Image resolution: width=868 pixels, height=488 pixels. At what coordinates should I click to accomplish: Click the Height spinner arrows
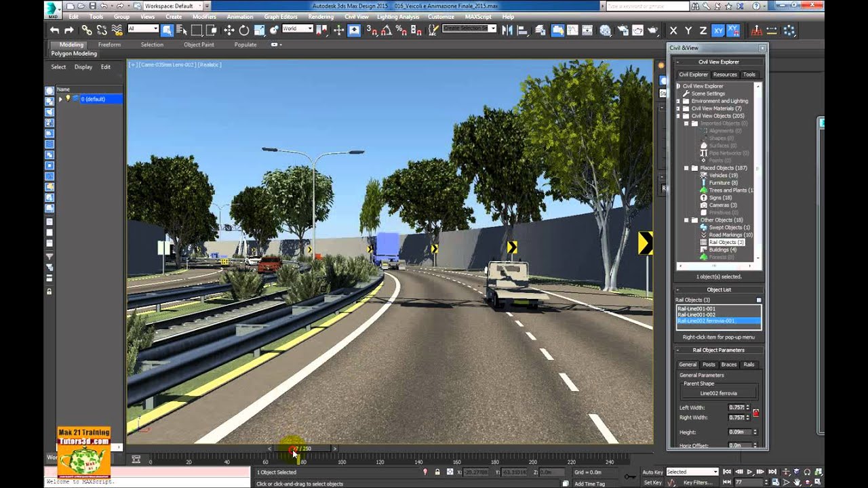tap(755, 432)
